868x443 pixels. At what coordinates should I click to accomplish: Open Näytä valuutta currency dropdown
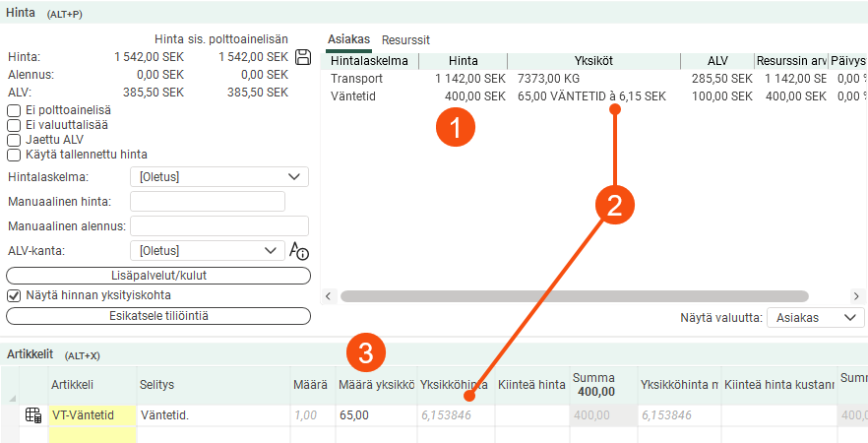[x=817, y=318]
